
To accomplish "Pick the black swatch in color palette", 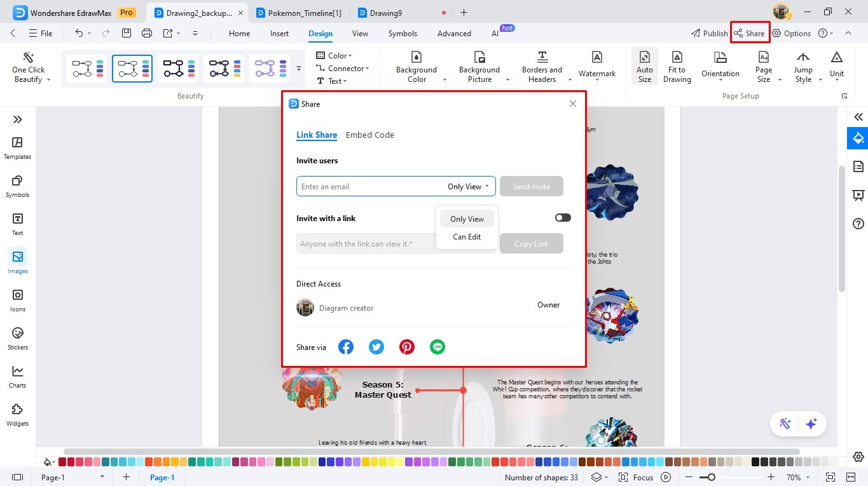I will (x=755, y=462).
